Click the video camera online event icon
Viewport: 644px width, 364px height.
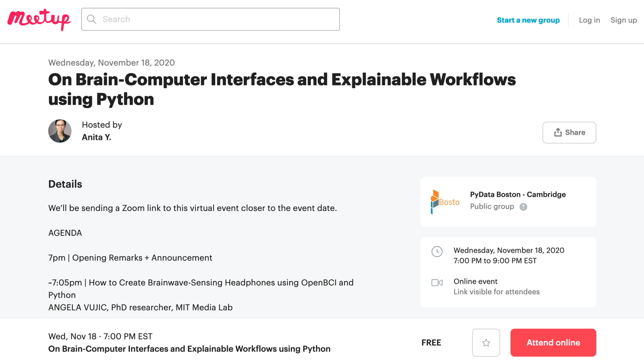coord(437,283)
